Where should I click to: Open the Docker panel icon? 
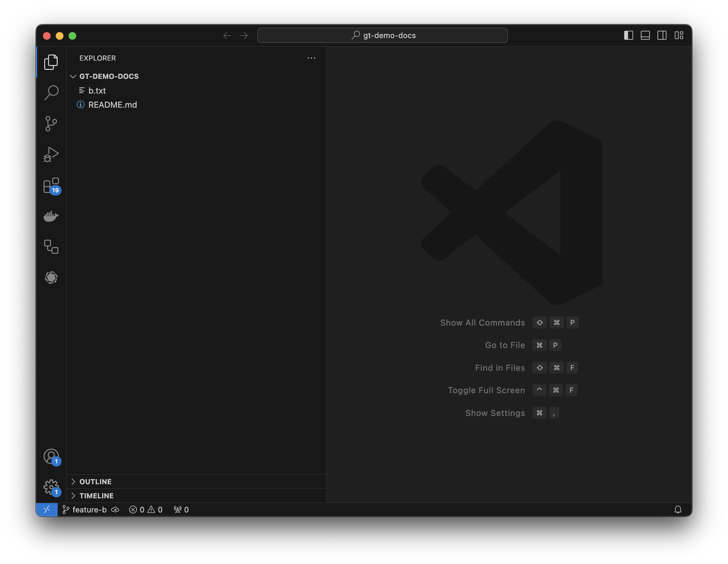(51, 216)
